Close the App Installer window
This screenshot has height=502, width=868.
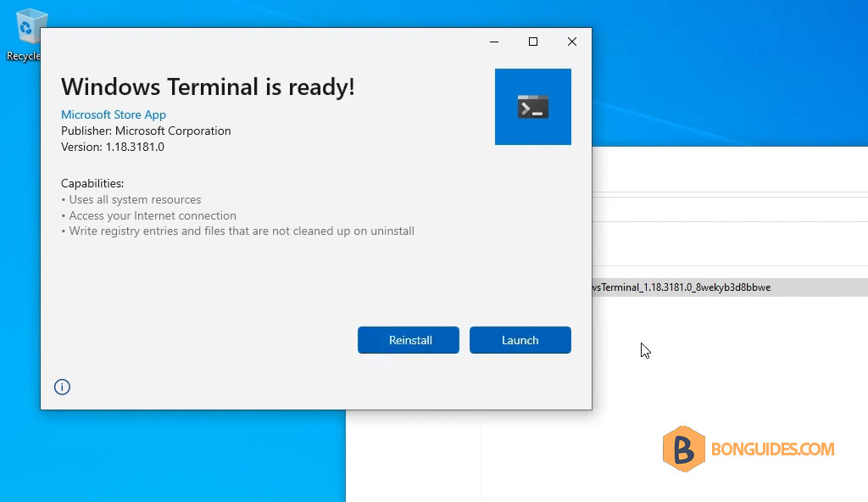(x=572, y=42)
